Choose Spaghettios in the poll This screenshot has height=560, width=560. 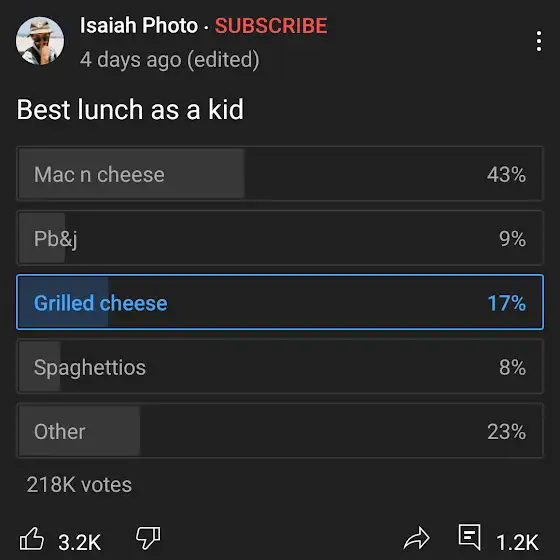[280, 366]
